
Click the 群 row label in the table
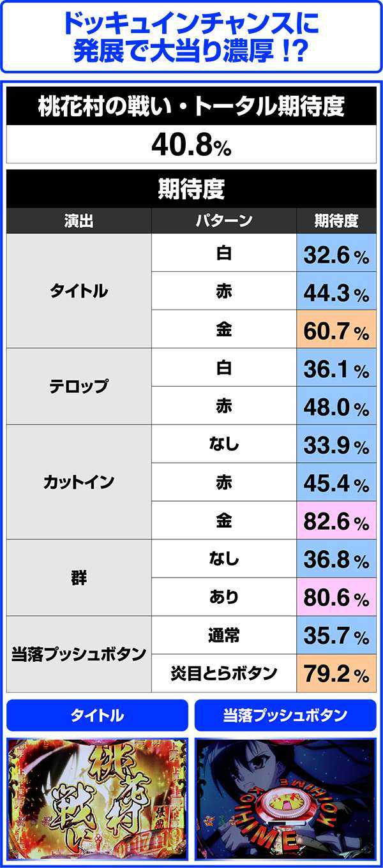tap(79, 578)
